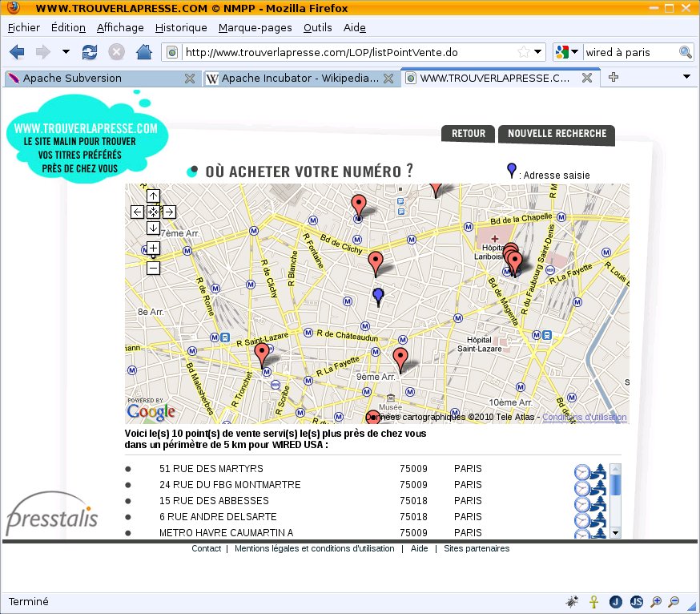Open Mentions légales et conditions d'utilisation link
Image resolution: width=700 pixels, height=614 pixels.
[315, 549]
